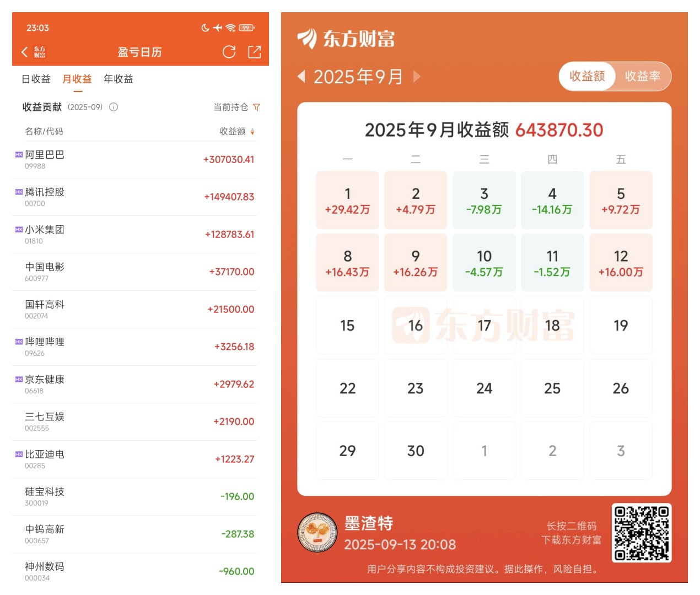Tap the total 643870.30 amount
The width and height of the screenshot is (700, 595).
tap(559, 130)
